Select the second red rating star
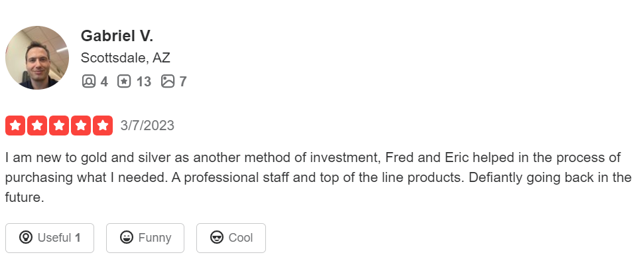644x261 pixels. [x=37, y=126]
